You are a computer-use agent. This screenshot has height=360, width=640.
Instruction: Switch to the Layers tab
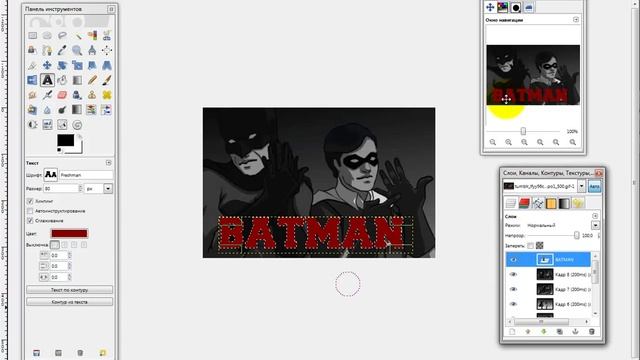click(x=511, y=203)
